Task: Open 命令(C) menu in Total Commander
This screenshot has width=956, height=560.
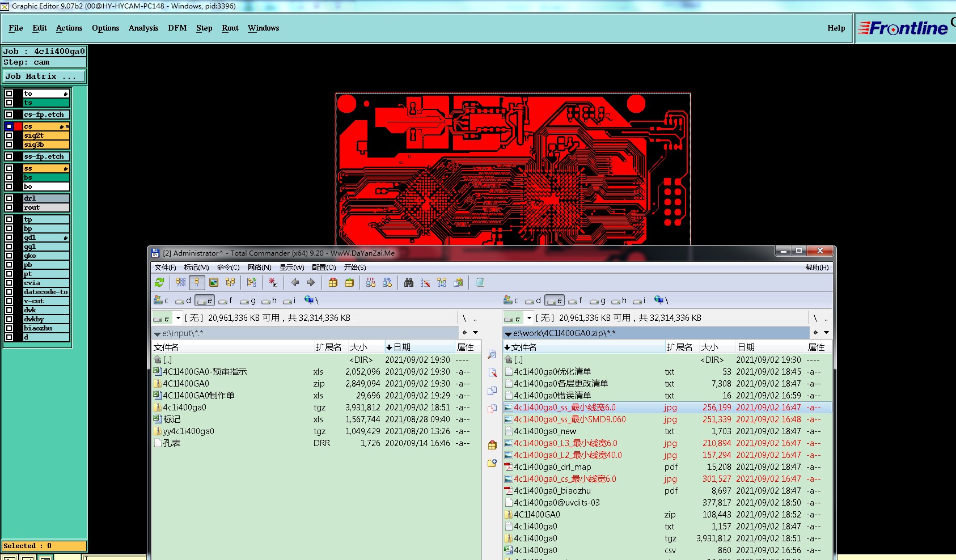Action: 228,267
